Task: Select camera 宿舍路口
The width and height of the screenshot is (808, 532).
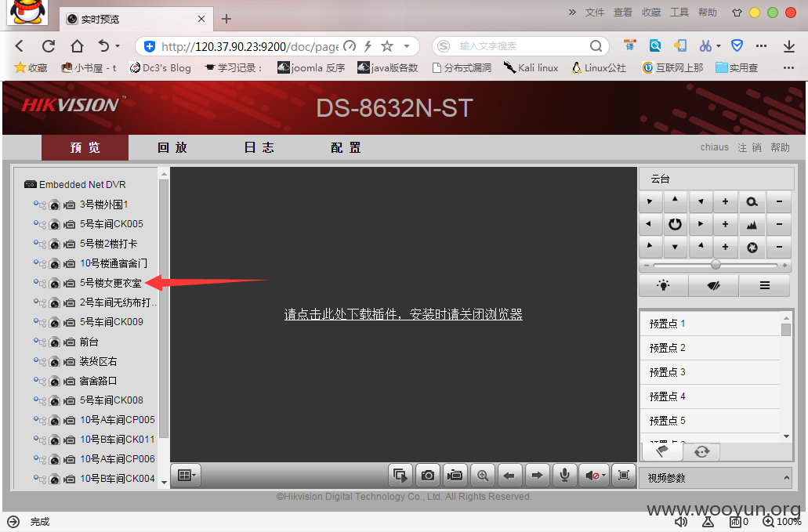Action: pos(98,381)
